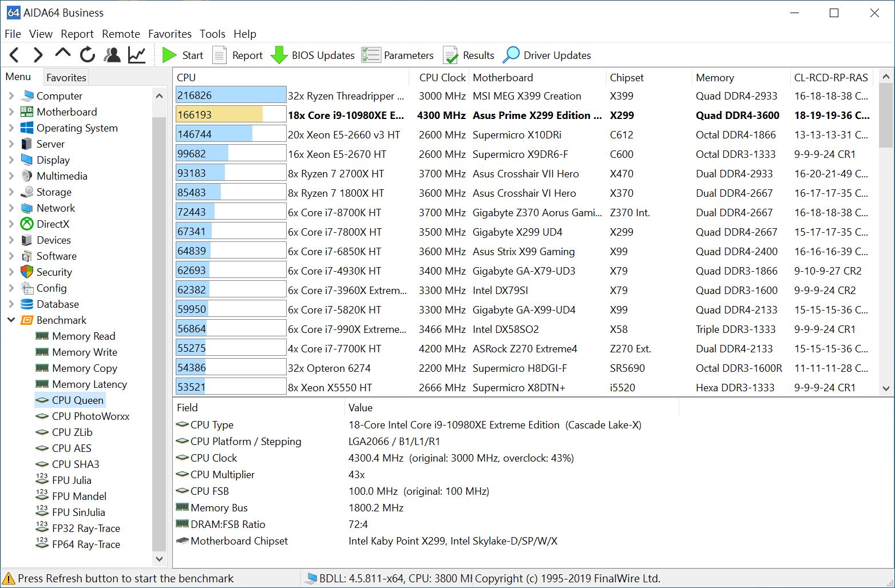Click the results list scroll-down arrow
The image size is (895, 588).
(x=886, y=388)
